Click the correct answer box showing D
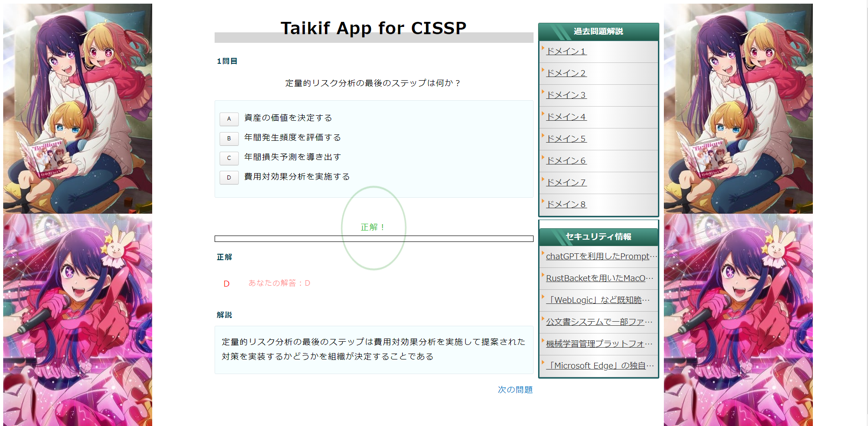The image size is (868, 426). [226, 283]
